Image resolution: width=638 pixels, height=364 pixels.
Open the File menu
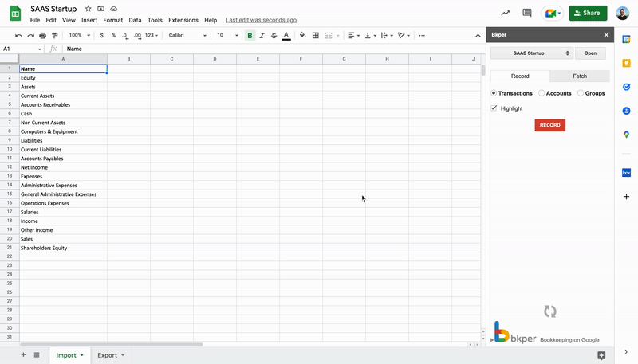coord(35,20)
